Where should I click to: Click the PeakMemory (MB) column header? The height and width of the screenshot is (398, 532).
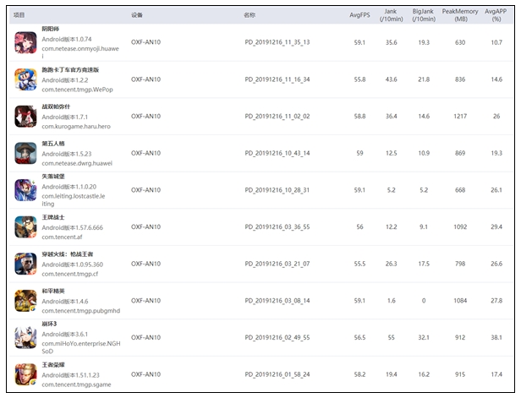(459, 15)
